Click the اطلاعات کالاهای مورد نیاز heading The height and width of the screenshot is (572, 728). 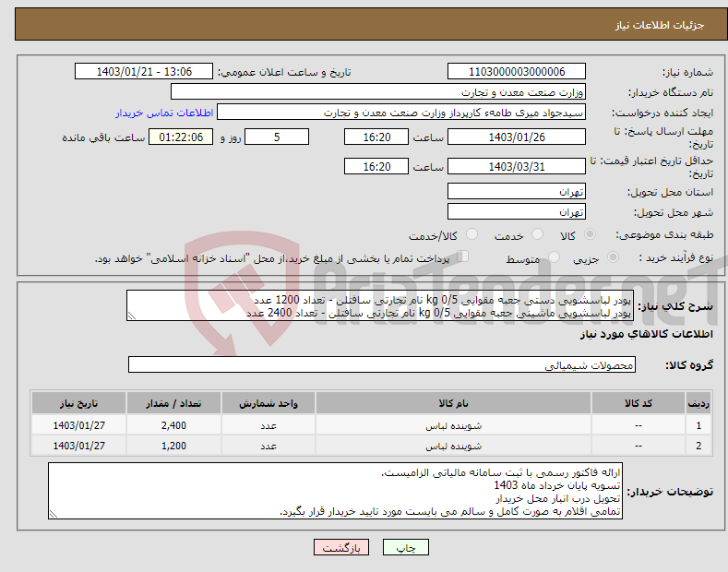(646, 334)
